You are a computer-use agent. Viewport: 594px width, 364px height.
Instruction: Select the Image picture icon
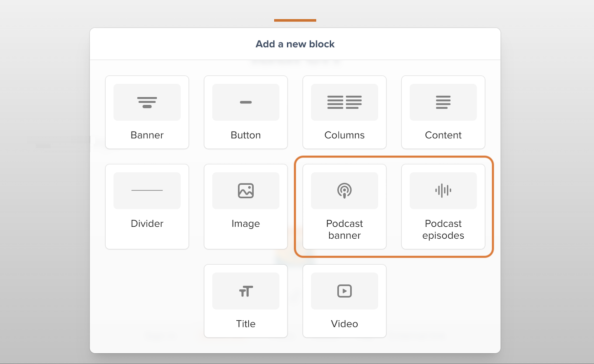pyautogui.click(x=245, y=190)
